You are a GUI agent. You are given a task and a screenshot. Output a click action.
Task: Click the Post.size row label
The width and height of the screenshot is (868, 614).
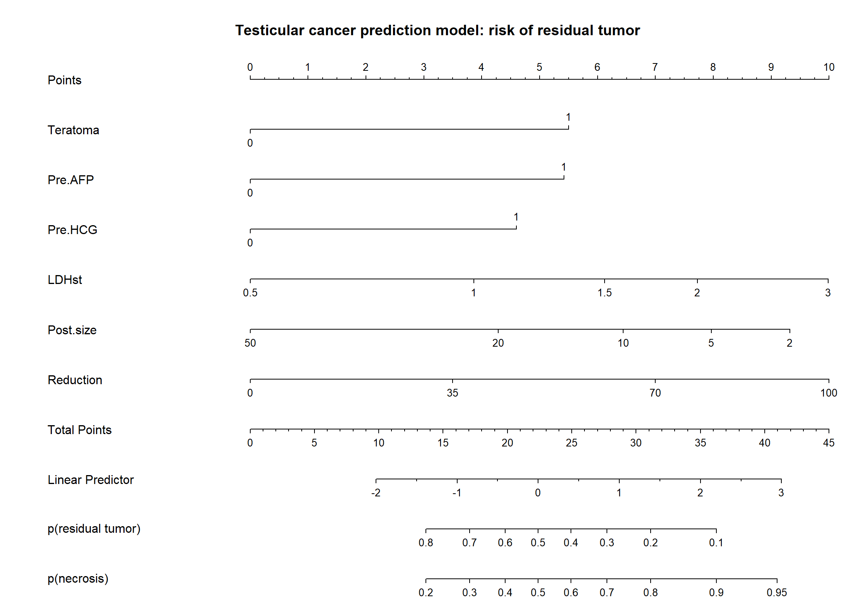tap(72, 330)
